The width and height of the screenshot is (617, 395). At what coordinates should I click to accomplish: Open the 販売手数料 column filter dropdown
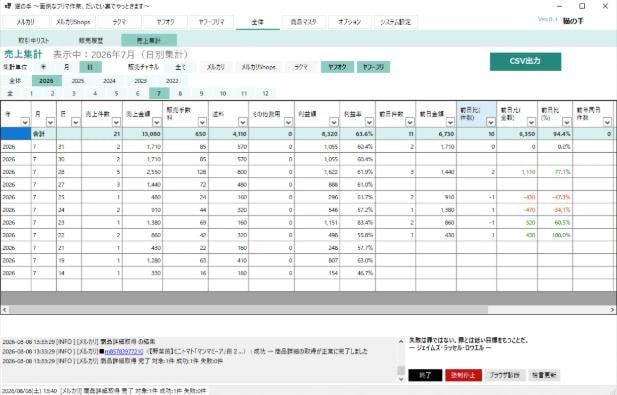point(202,122)
